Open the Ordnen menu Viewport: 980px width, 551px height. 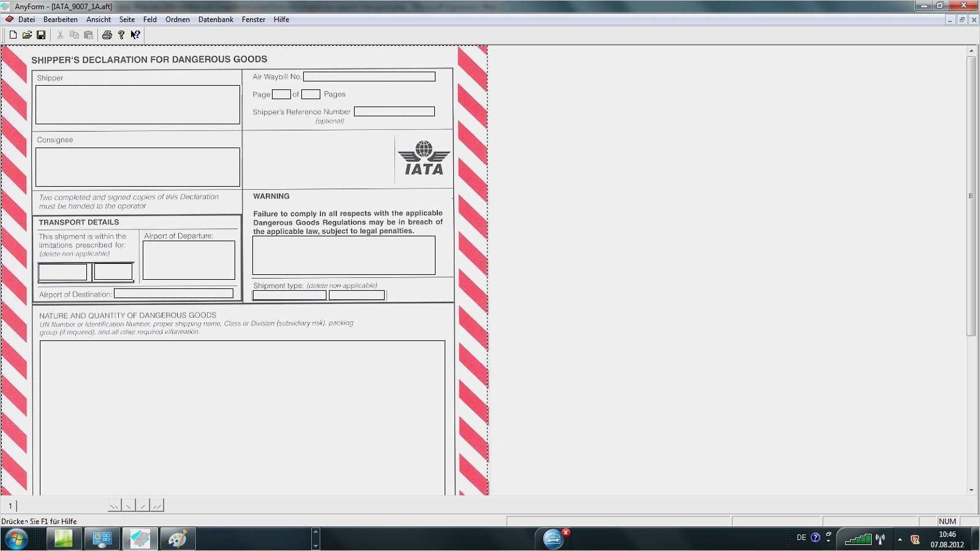click(178, 20)
